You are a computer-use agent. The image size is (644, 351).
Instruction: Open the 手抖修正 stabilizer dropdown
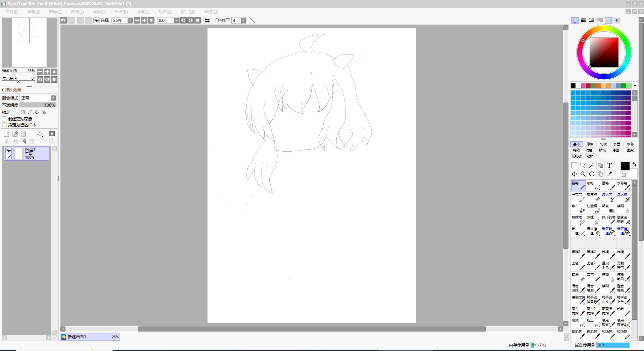[243, 21]
